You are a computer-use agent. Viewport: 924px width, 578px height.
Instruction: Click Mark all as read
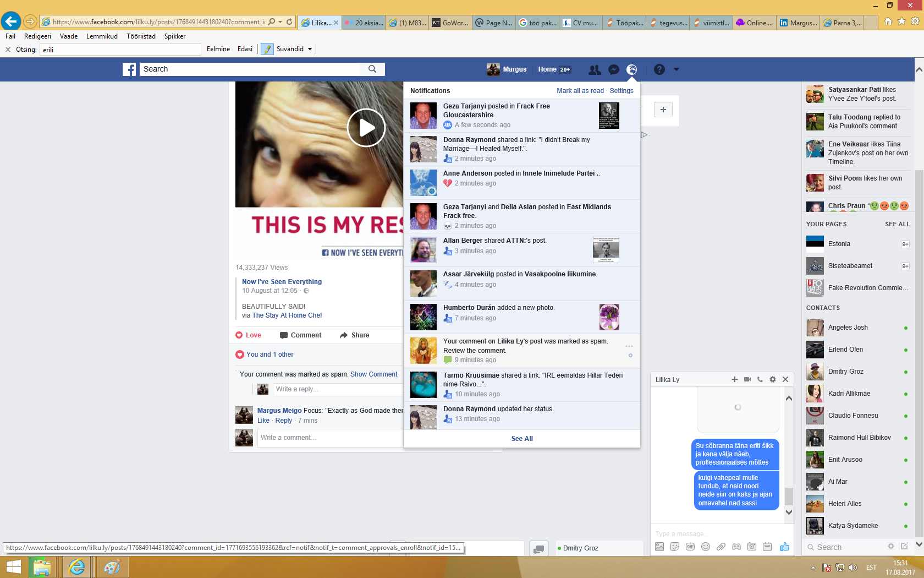(580, 91)
